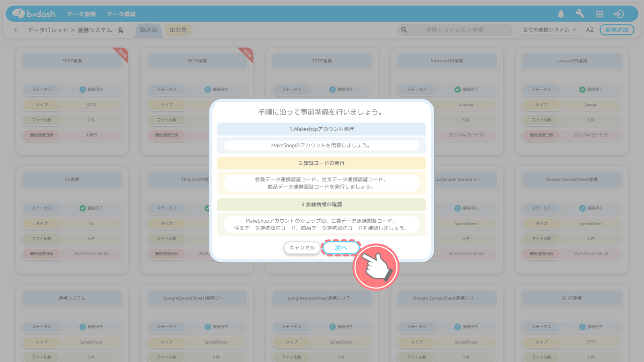Go back using the left arrow

coord(16,30)
